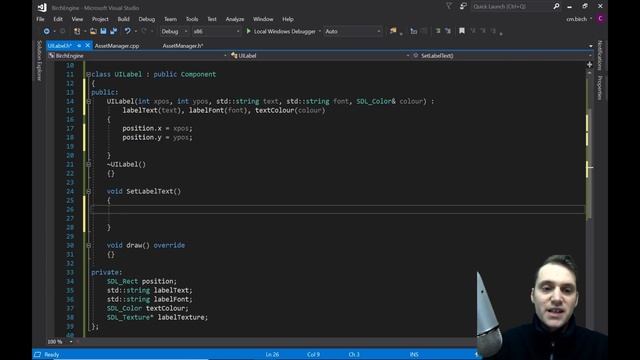Click the New Project icon in toolbar
The width and height of the screenshot is (640, 360).
[x=77, y=31]
